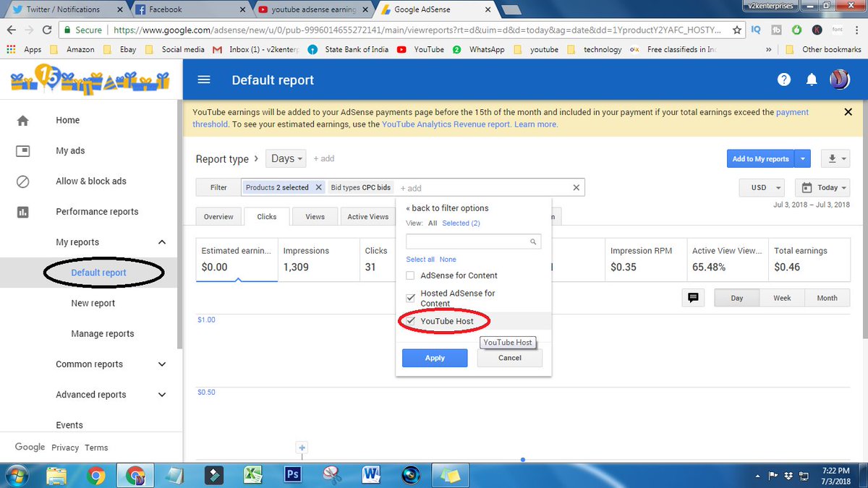Click the annotation comment icon above chart
Image resolution: width=868 pixels, height=488 pixels.
(693, 298)
